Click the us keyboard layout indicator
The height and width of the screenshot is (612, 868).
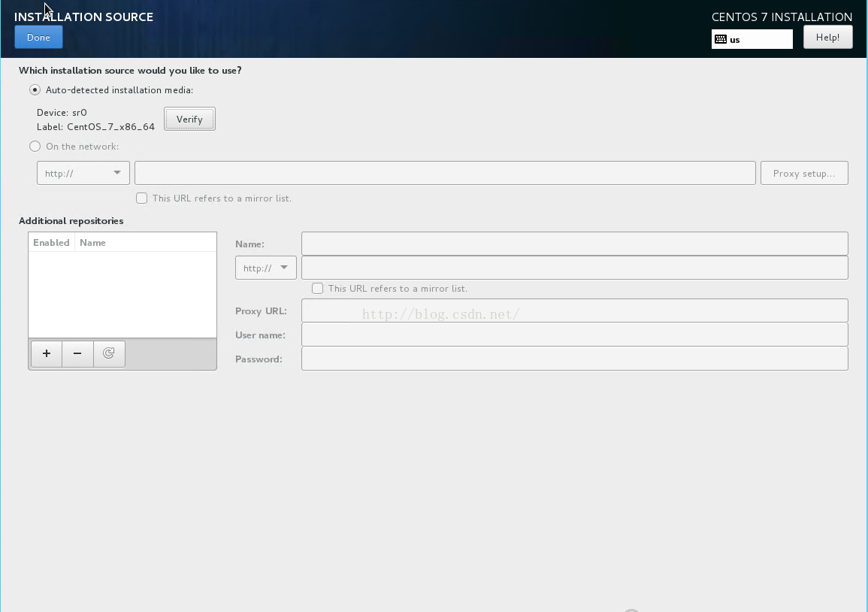point(752,39)
